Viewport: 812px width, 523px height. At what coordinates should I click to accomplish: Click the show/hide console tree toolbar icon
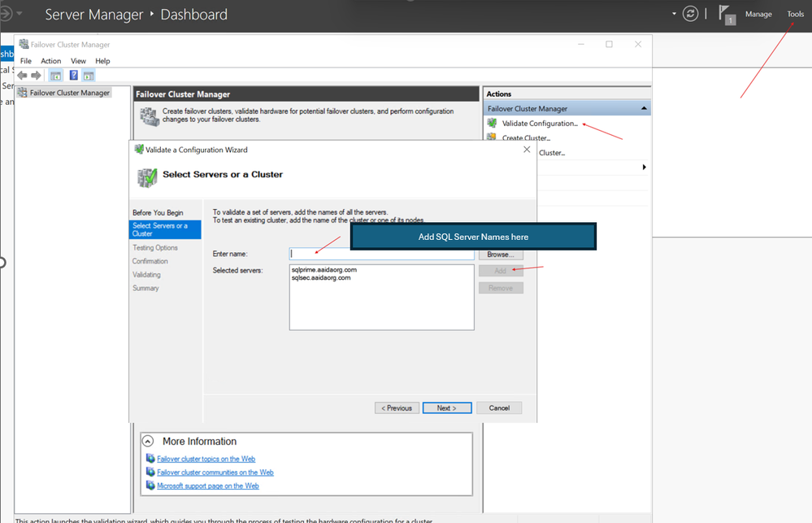[x=55, y=76]
